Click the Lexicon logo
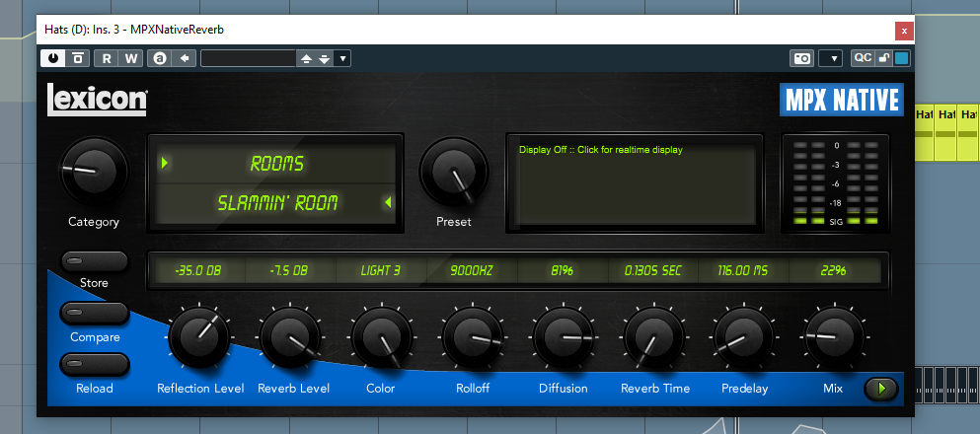 pos(97,100)
